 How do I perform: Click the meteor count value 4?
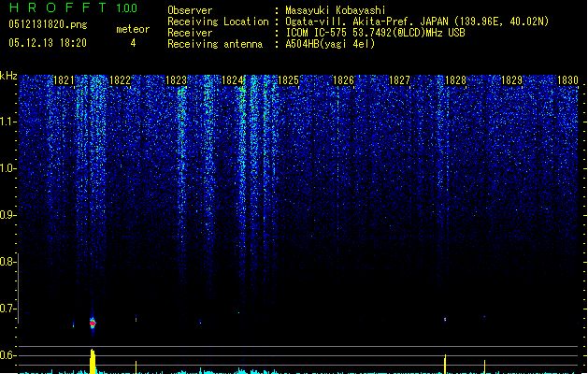click(133, 43)
